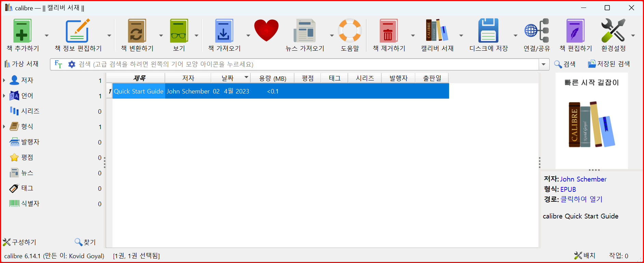Click 구성하기 configure tag browser
Image resolution: width=644 pixels, height=263 pixels.
tap(19, 242)
